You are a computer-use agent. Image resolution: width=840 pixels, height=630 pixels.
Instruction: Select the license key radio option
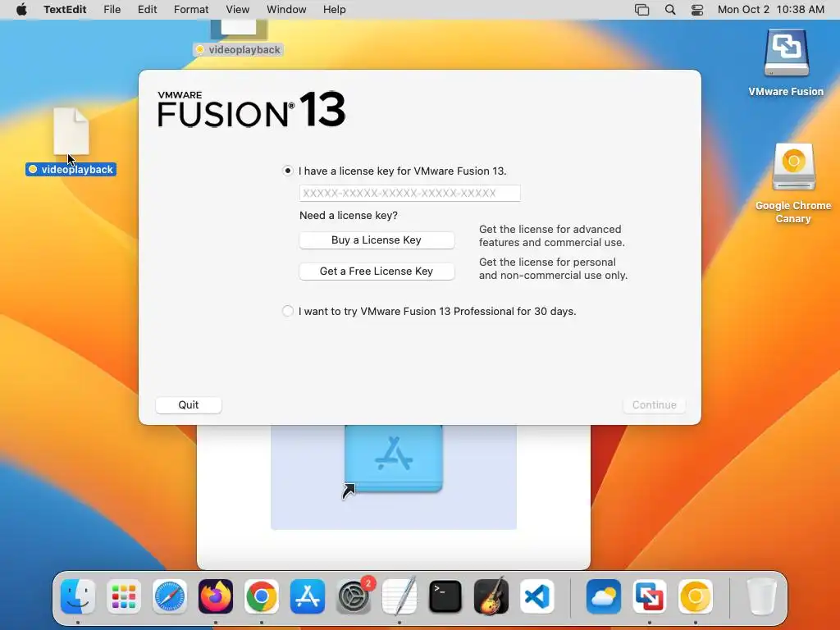point(288,171)
